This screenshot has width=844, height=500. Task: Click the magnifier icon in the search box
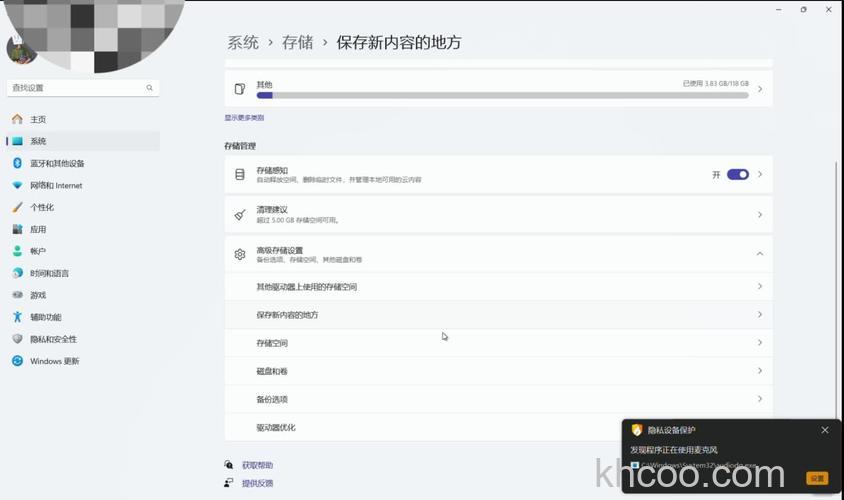[x=149, y=88]
